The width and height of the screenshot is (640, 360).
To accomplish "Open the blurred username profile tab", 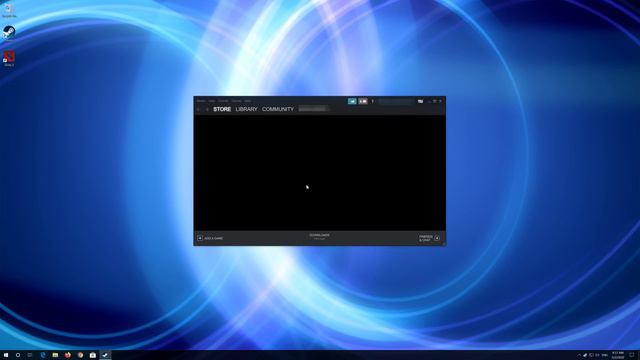I will coord(313,109).
